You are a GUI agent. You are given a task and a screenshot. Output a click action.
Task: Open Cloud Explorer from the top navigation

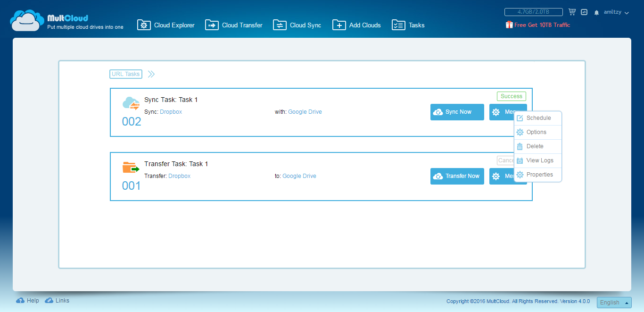[x=166, y=25]
